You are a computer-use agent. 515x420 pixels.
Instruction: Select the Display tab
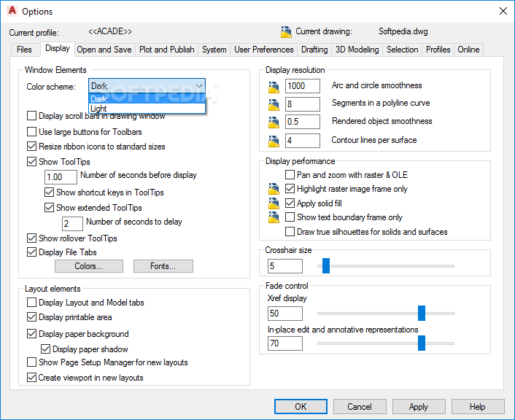point(58,49)
